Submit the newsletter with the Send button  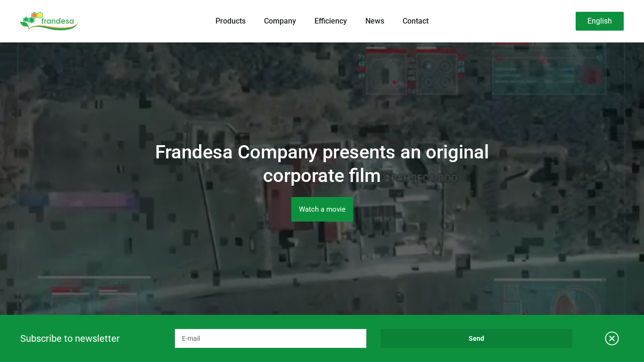[x=476, y=338]
